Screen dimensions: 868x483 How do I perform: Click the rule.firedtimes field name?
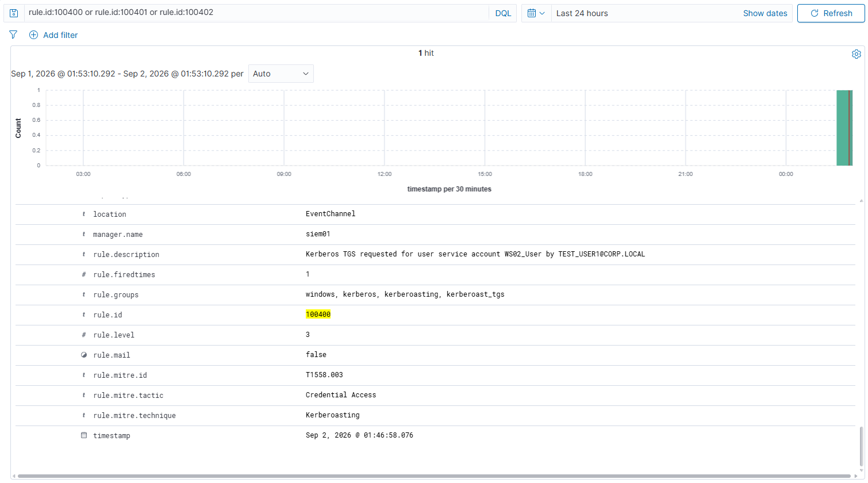pyautogui.click(x=124, y=275)
